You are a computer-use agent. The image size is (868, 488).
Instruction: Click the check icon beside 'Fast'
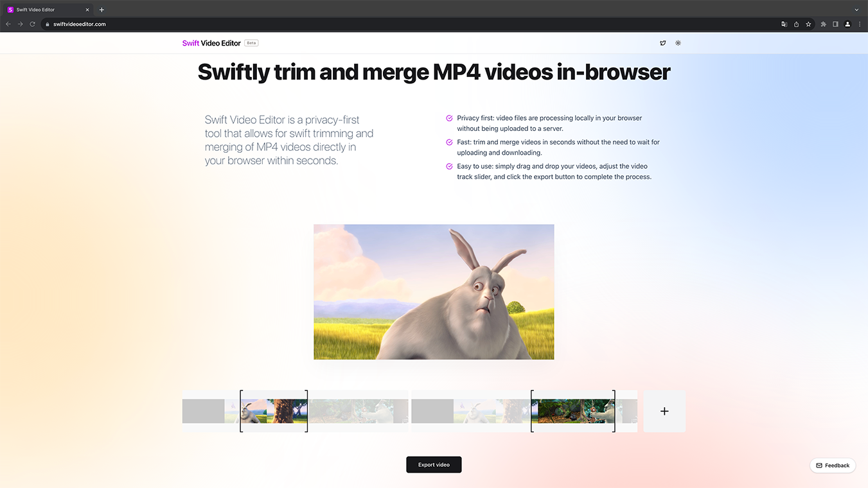click(449, 142)
